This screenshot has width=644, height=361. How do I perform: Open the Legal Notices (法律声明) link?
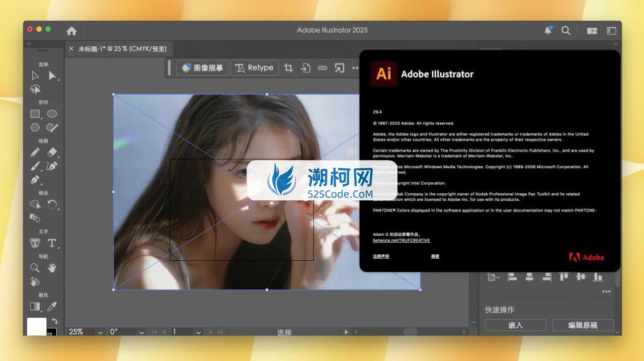click(381, 256)
